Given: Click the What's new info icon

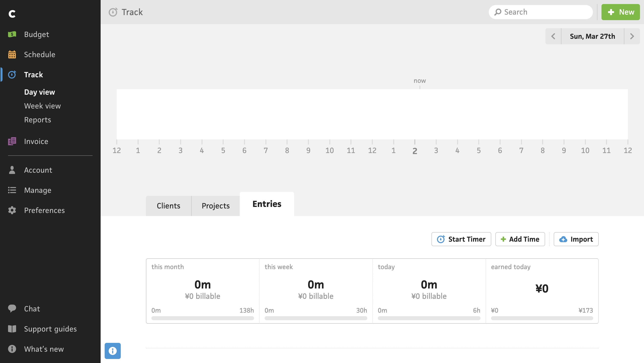Looking at the screenshot, I should tap(12, 349).
